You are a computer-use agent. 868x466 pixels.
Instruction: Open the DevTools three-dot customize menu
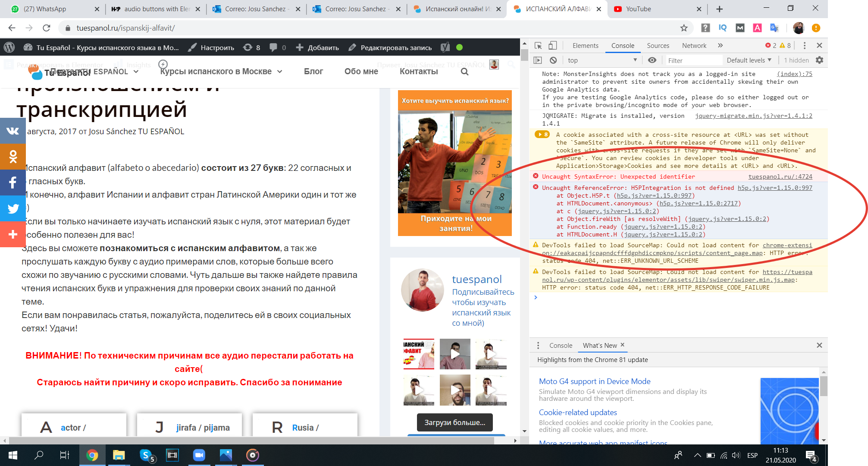pyautogui.click(x=804, y=46)
